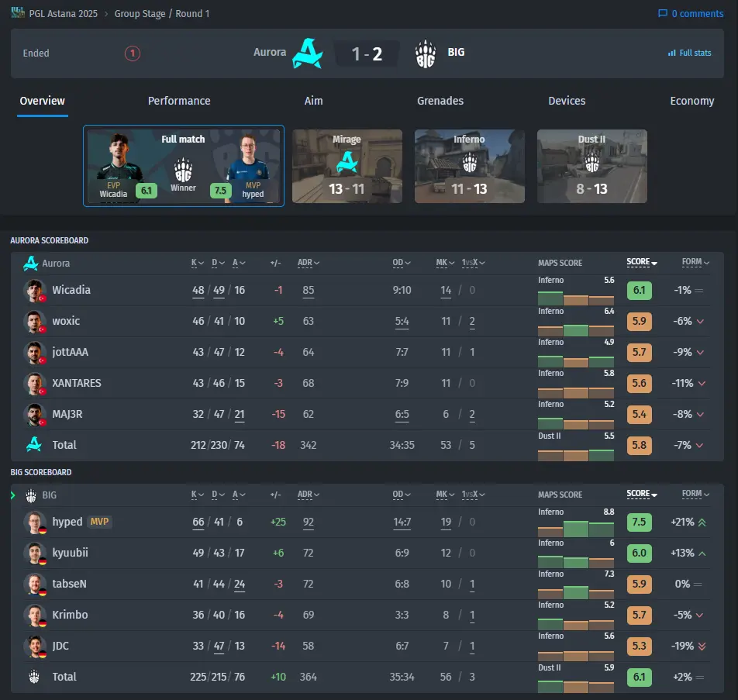Viewport: 738px width, 700px height.
Task: Switch to the Performance tab
Action: [x=179, y=101]
